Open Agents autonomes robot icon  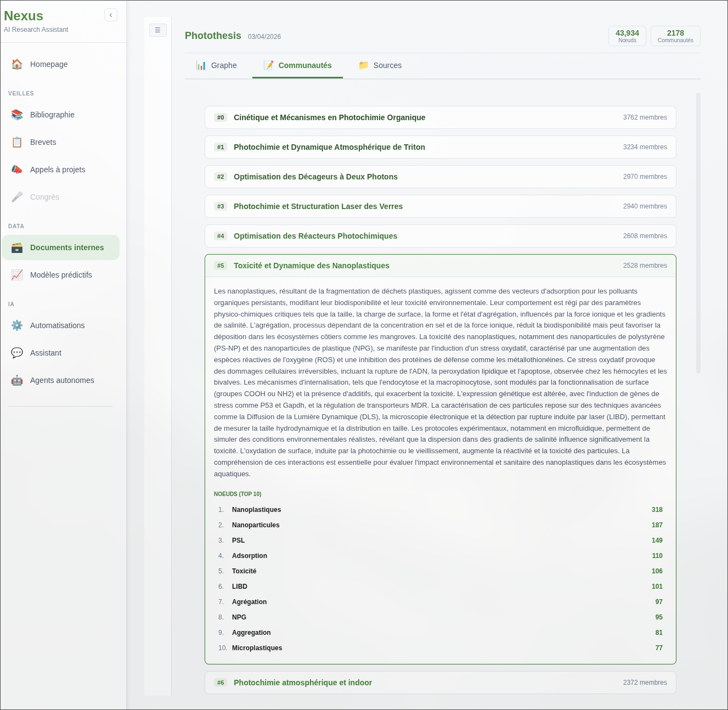tap(17, 380)
